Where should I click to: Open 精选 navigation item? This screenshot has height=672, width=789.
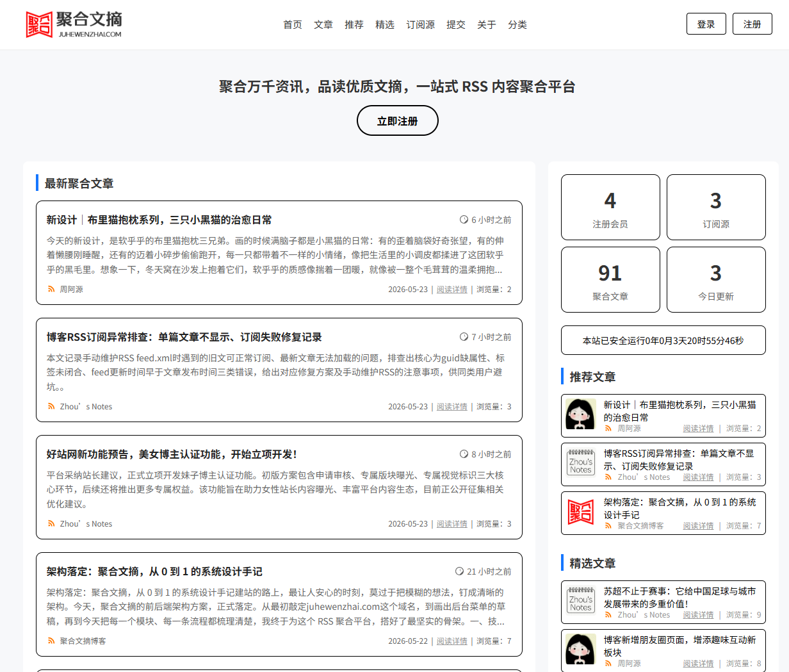[385, 24]
